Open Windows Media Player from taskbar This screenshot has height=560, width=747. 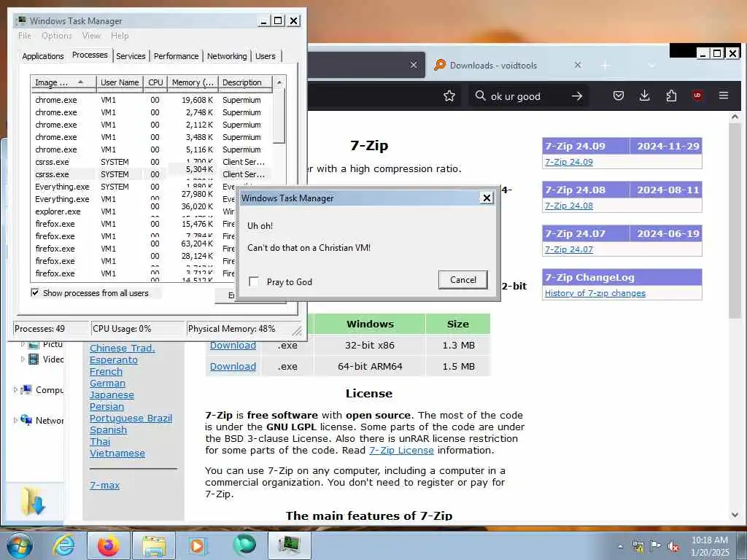pos(198,545)
